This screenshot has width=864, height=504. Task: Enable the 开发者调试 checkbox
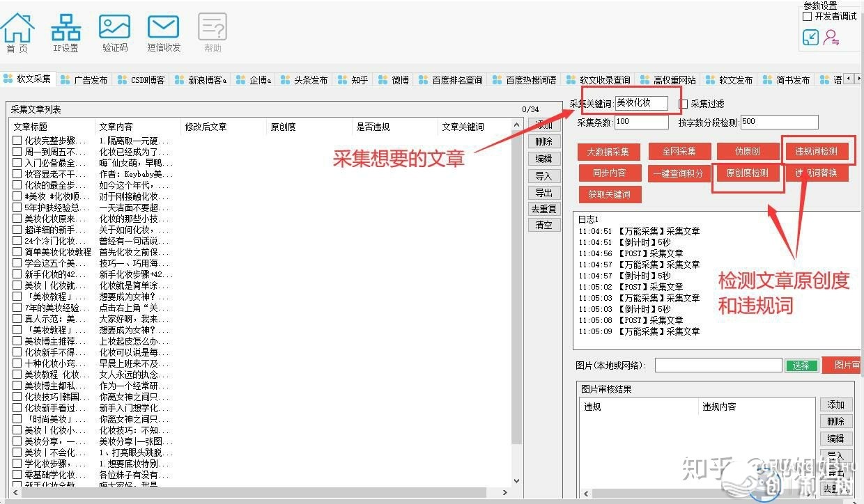tap(808, 16)
